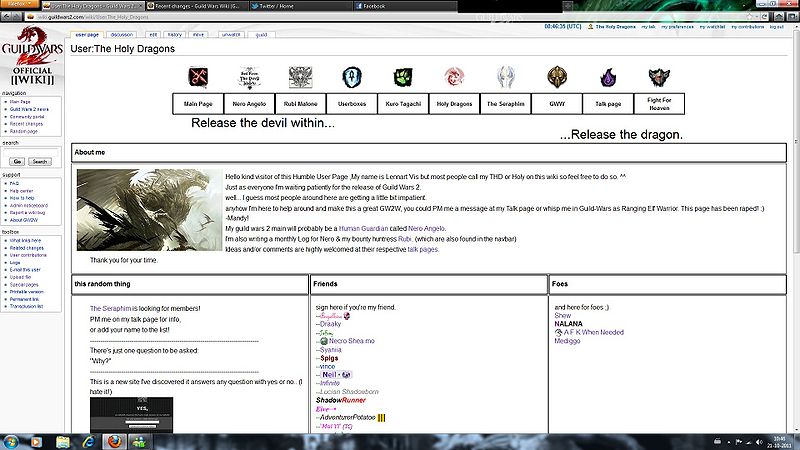Click the sidebar Search button

(x=40, y=161)
